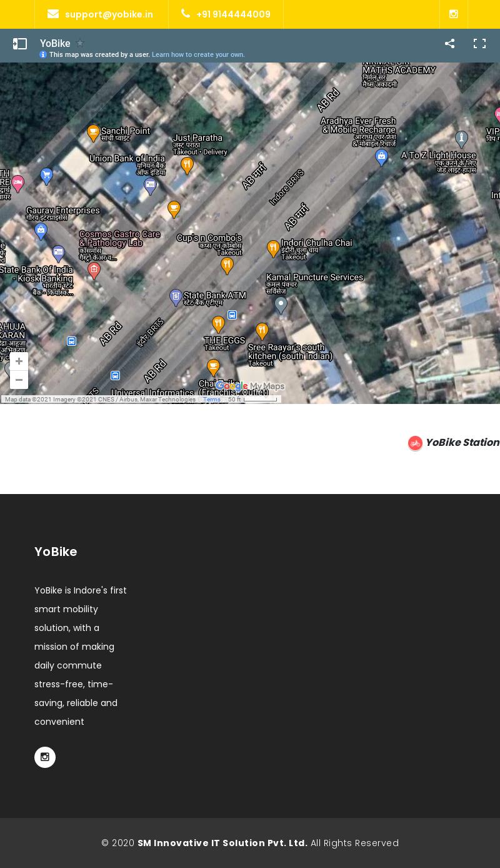
Task: Star the YoBike map
Action: click(79, 43)
